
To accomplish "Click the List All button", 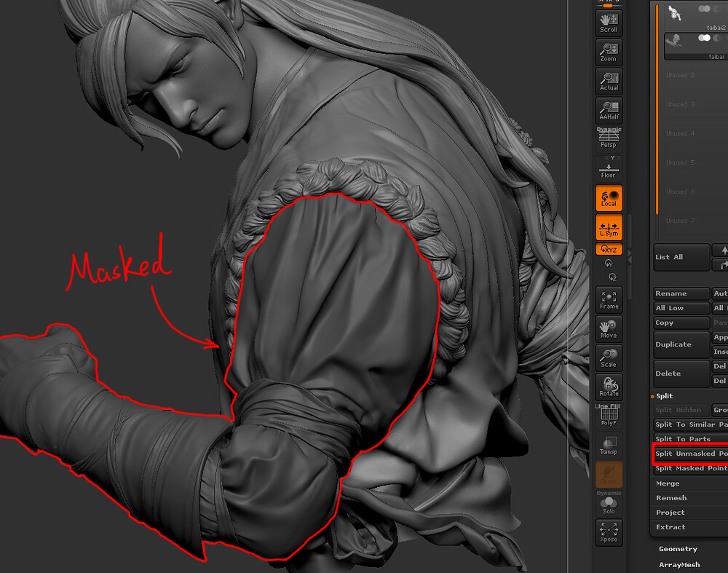I will 681,257.
